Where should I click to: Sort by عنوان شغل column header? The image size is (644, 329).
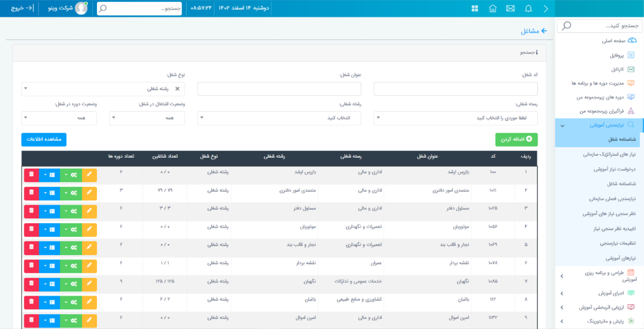pyautogui.click(x=427, y=156)
